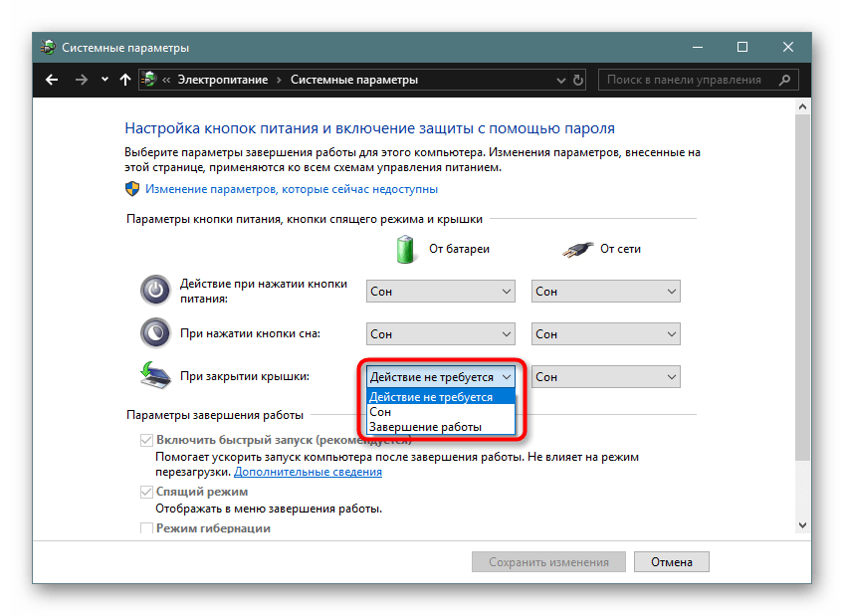Open the Дополнительные сведения link
The width and height of the screenshot is (844, 616).
(309, 472)
